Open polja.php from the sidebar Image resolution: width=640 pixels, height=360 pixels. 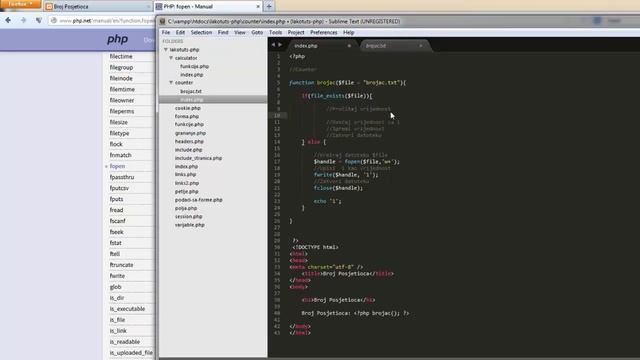(186, 208)
